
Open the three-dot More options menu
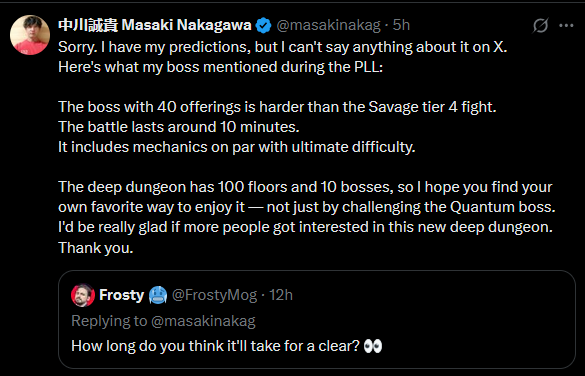566,25
